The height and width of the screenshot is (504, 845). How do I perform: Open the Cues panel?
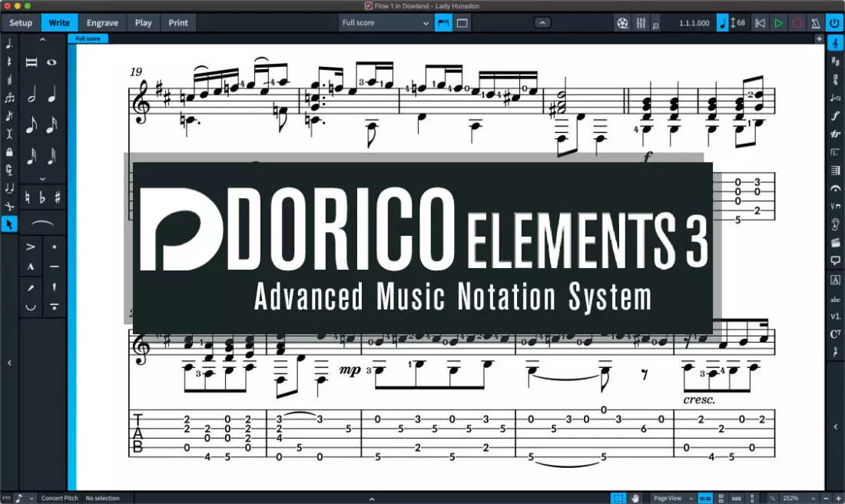pyautogui.click(x=835, y=224)
